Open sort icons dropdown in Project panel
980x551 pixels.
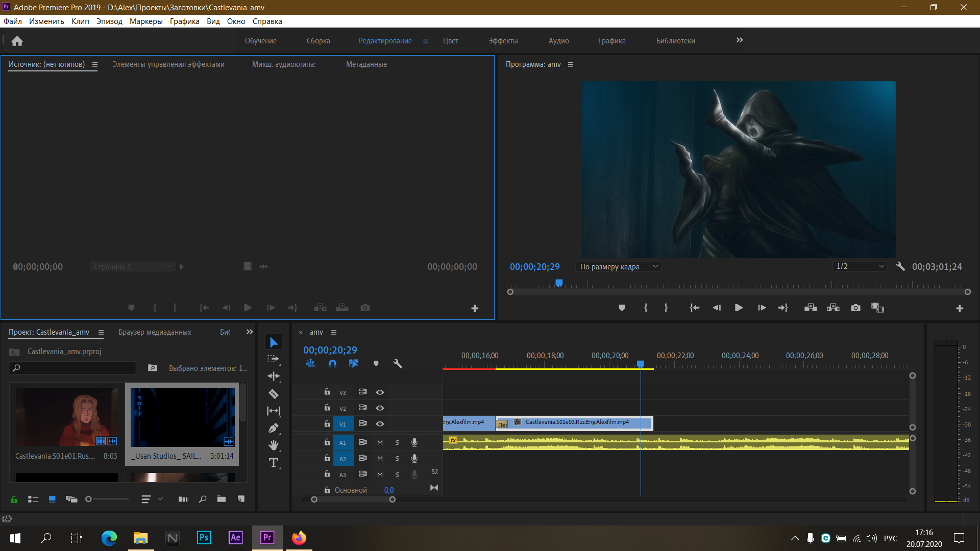click(152, 499)
